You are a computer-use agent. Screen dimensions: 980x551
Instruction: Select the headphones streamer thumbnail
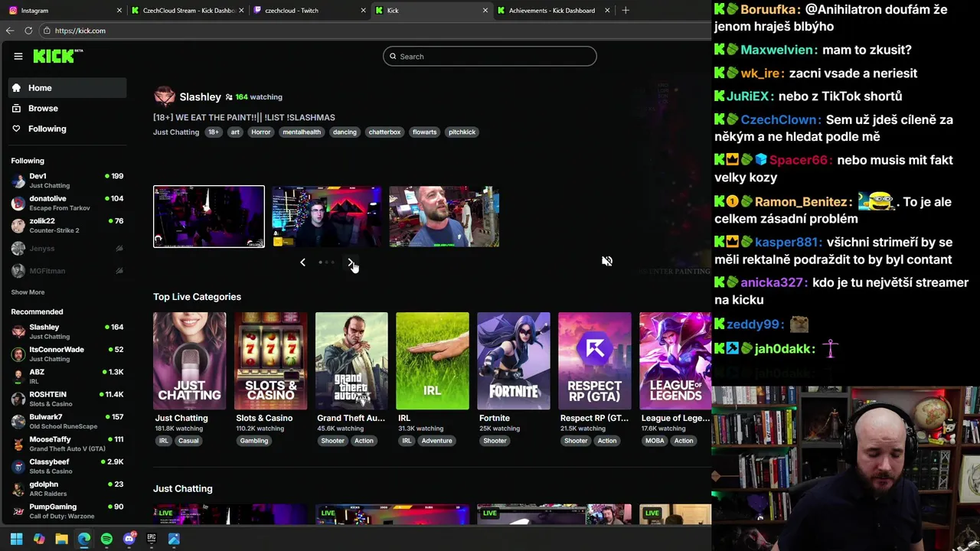click(326, 217)
